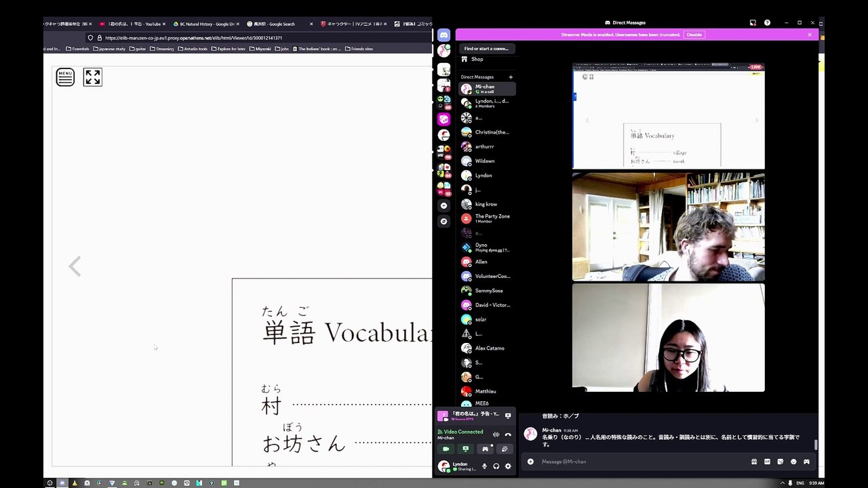The image size is (868, 488).
Task: Open the Allen direct message
Action: pos(487,262)
